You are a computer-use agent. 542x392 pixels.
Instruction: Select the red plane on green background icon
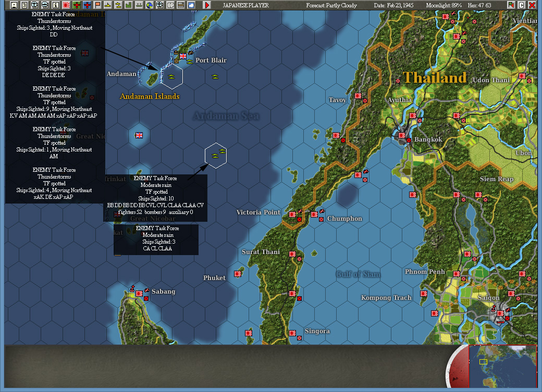click(77, 5)
